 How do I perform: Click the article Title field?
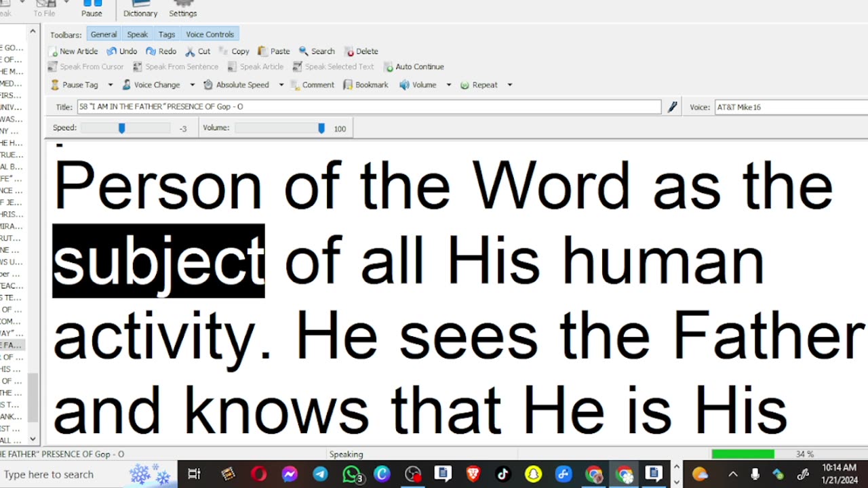pos(370,107)
